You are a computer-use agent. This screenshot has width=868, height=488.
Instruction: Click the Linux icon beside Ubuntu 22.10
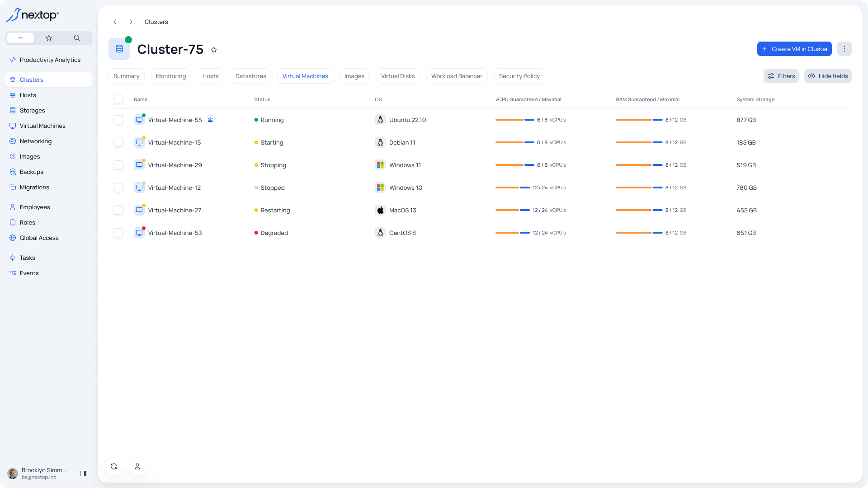380,120
